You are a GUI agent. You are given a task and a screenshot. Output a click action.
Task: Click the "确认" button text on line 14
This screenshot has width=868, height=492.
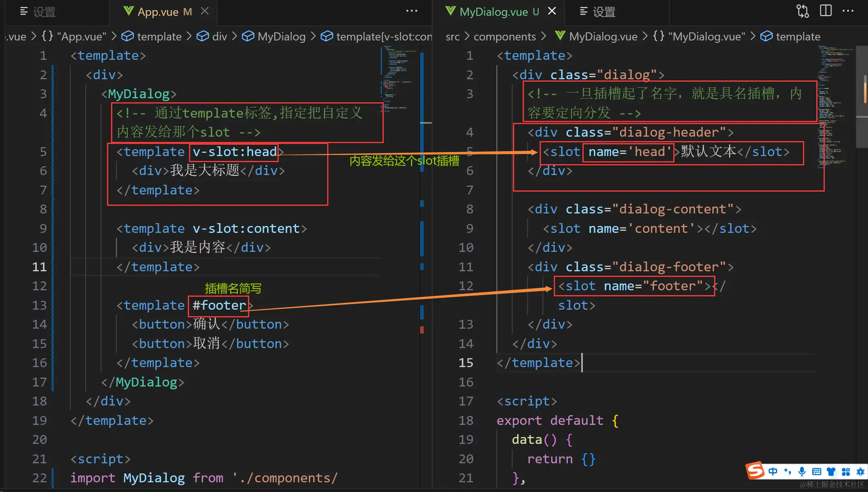(206, 324)
